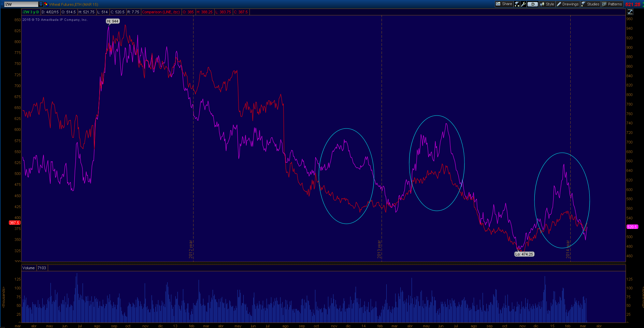The image size is (644, 328).
Task: Click the Wheat Futures,ETH (MAR 15) title
Action: pos(74,4)
